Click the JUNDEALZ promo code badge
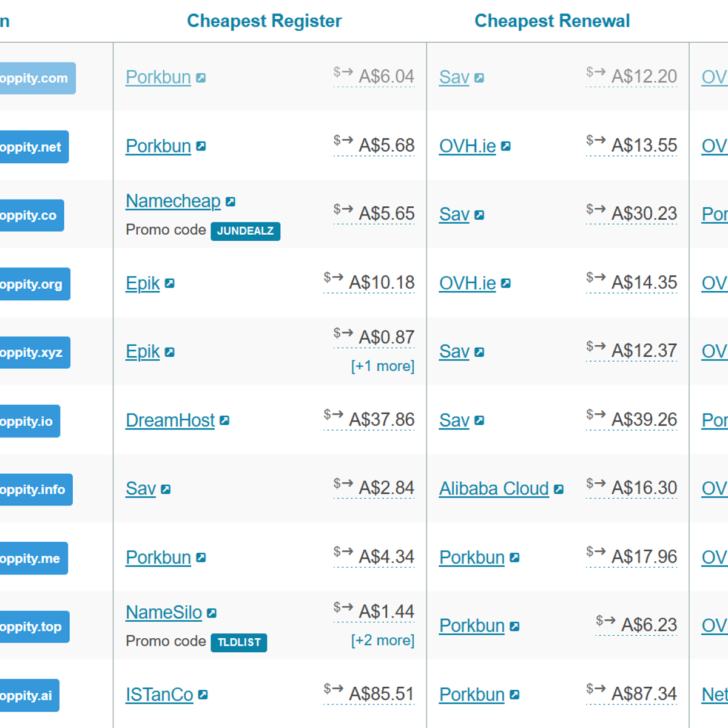The width and height of the screenshot is (728, 728). click(245, 231)
